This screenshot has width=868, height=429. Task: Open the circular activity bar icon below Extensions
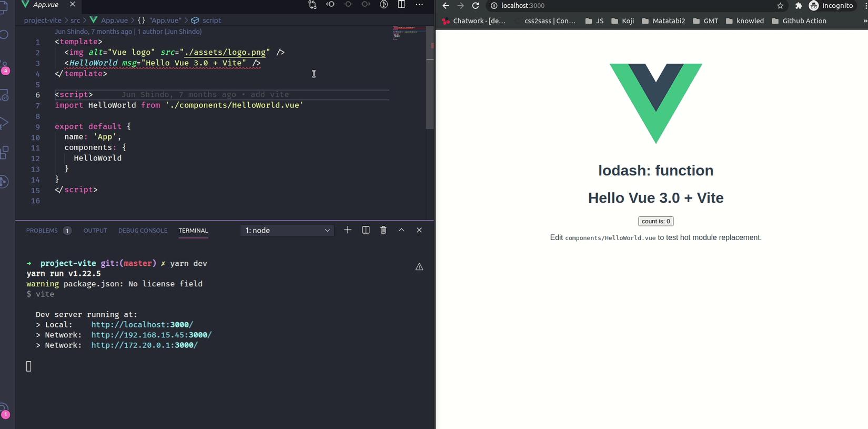pyautogui.click(x=5, y=182)
